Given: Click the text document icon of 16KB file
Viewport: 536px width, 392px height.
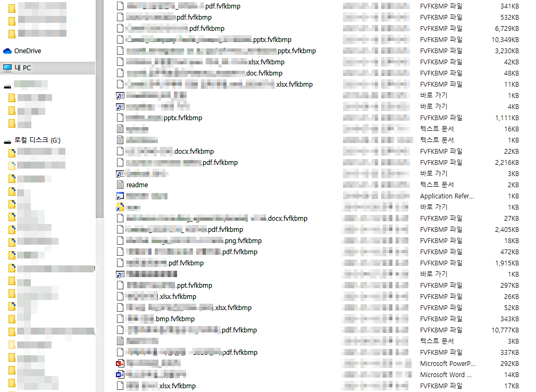Looking at the screenshot, I should (120, 129).
